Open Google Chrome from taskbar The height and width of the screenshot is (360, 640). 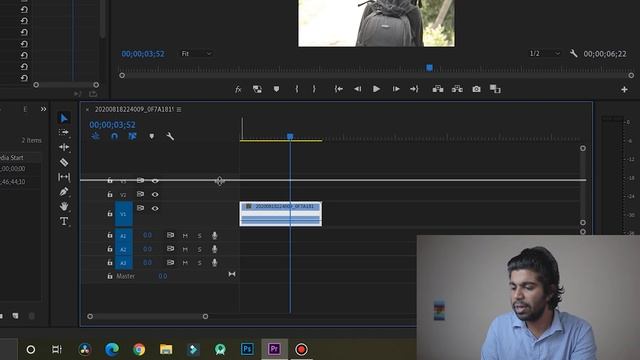click(x=139, y=349)
